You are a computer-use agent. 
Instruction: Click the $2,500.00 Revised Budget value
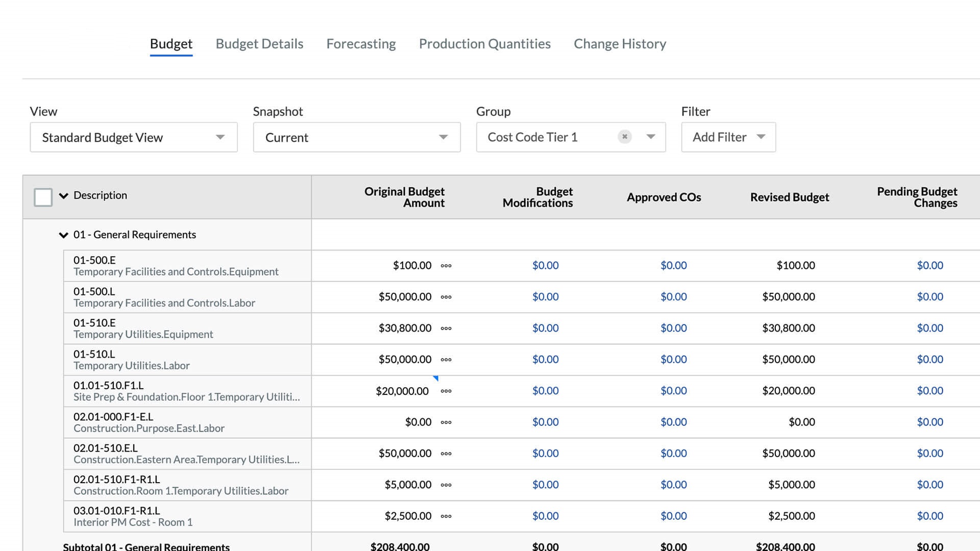click(792, 516)
